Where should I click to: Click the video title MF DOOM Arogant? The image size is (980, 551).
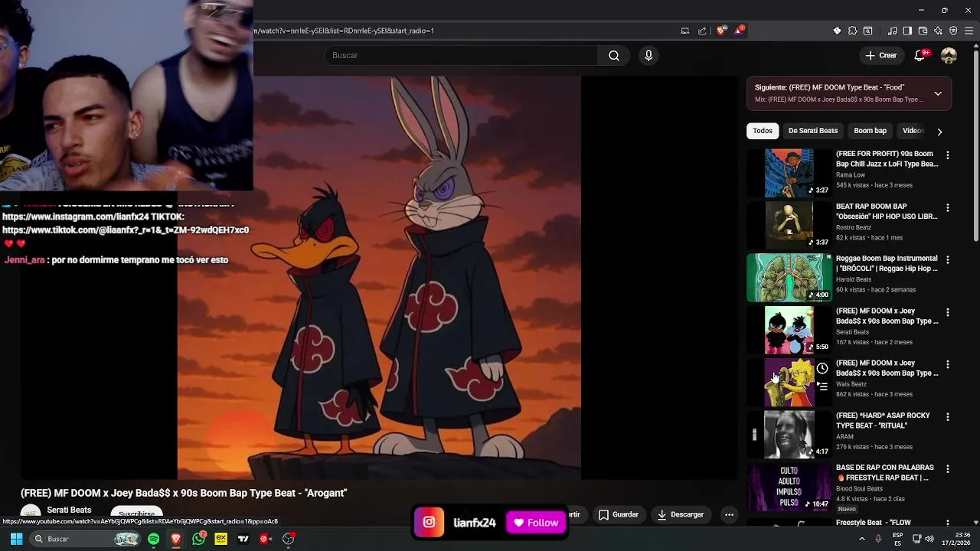tap(184, 493)
